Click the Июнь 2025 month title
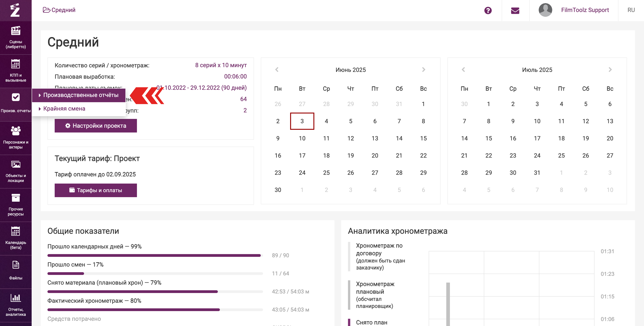 tap(350, 70)
